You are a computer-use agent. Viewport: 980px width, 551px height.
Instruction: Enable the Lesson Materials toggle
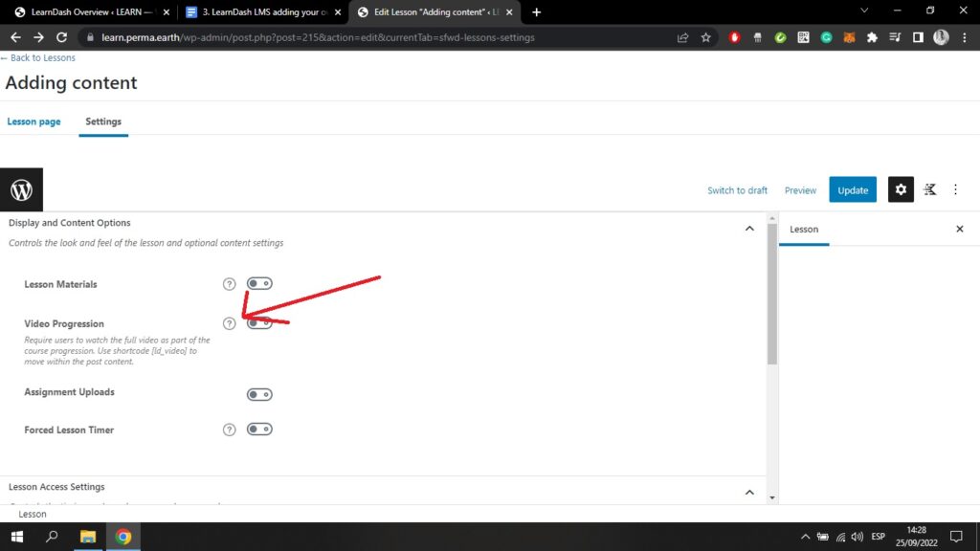[259, 283]
